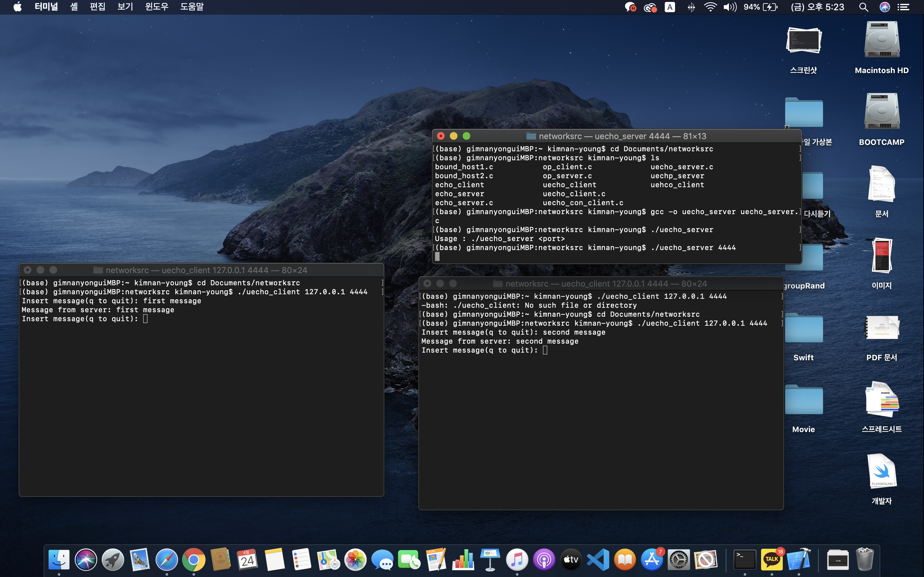The width and height of the screenshot is (924, 577).
Task: Expand the Notification Center list icon
Action: click(x=903, y=7)
